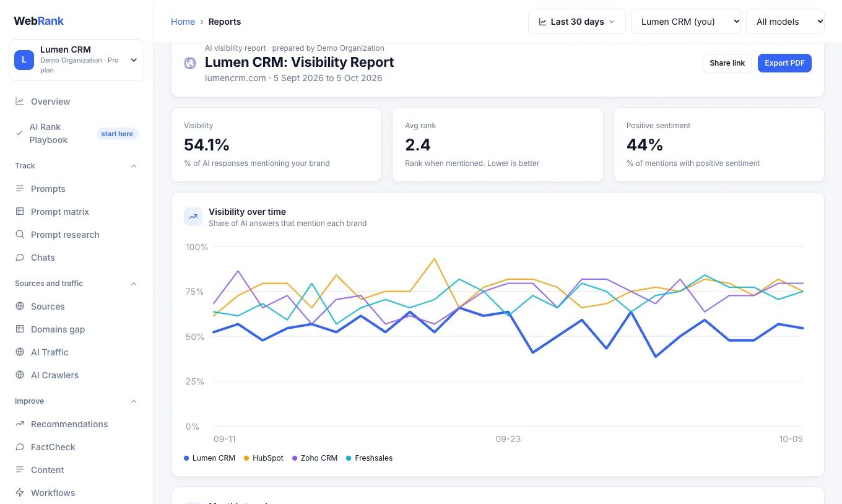Toggle the Freshsales series in chart legend
Image resolution: width=842 pixels, height=504 pixels.
tap(369, 458)
